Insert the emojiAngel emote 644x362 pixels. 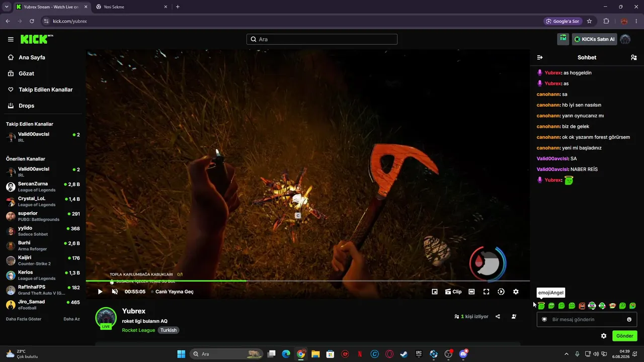541,306
